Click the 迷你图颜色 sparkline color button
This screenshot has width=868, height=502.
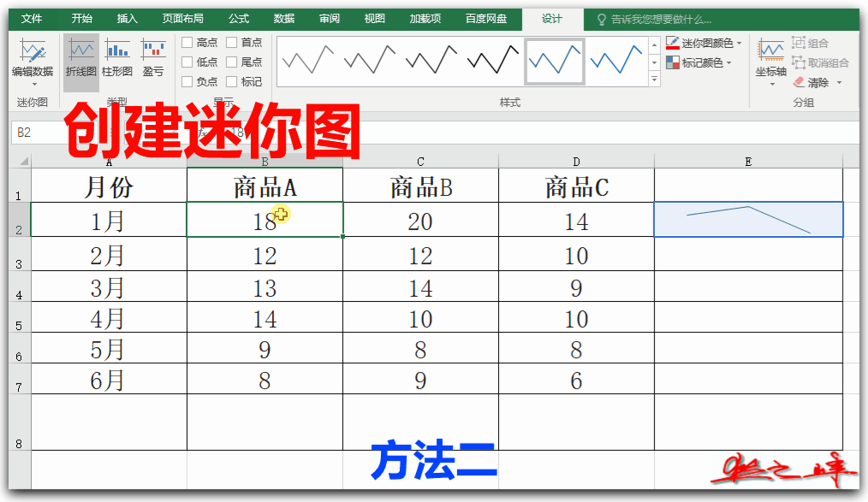(700, 43)
